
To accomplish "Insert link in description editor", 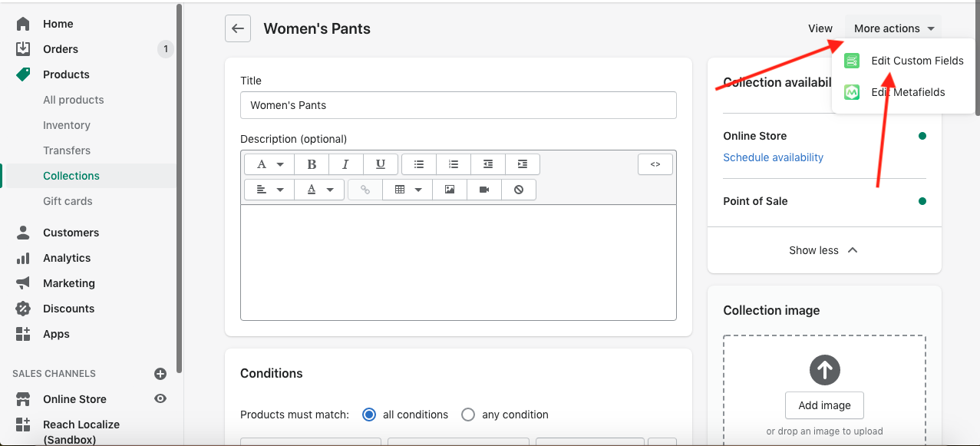I will [x=365, y=190].
